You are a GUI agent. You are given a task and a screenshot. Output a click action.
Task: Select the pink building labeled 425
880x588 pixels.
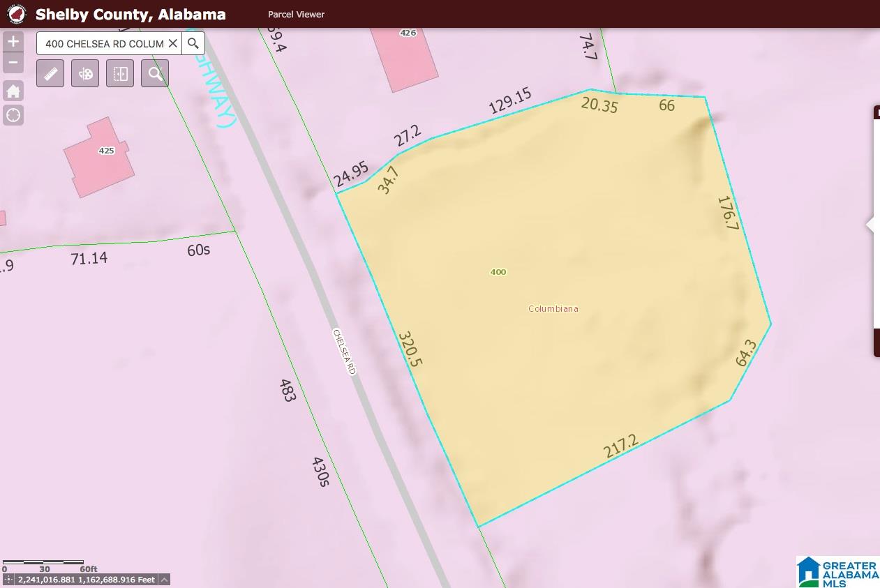pos(98,157)
